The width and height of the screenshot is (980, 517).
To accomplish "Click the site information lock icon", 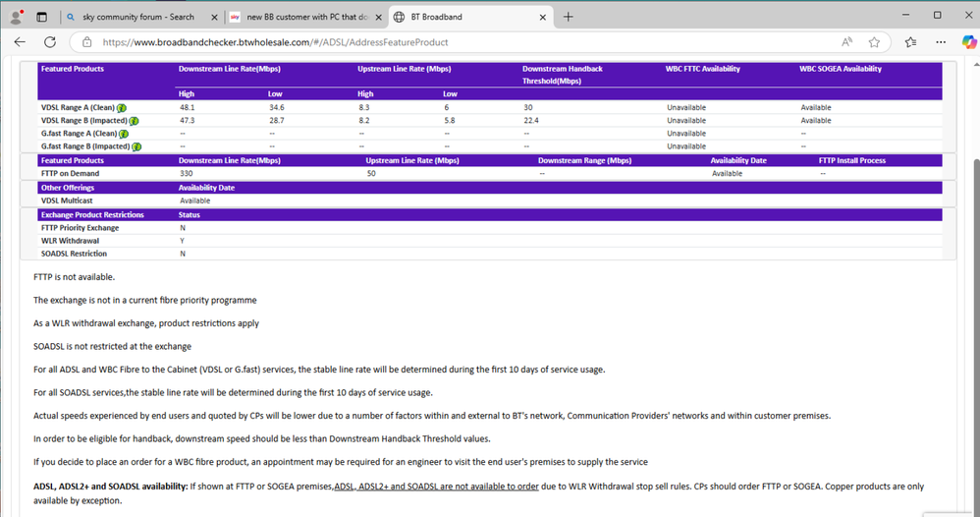I will click(86, 42).
